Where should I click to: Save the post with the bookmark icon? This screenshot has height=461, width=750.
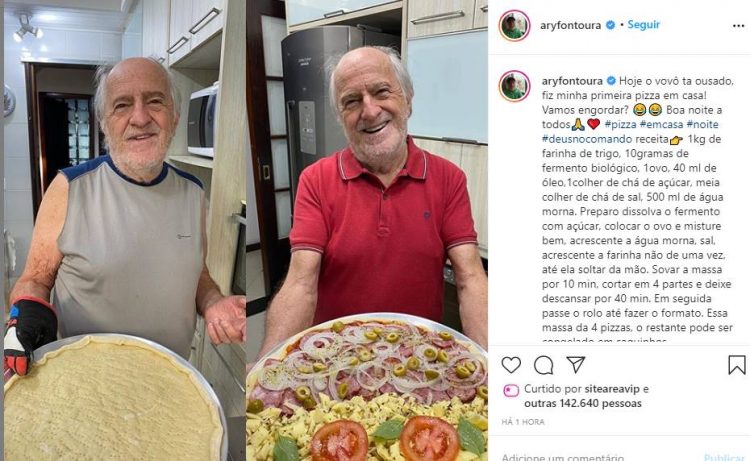tap(737, 365)
